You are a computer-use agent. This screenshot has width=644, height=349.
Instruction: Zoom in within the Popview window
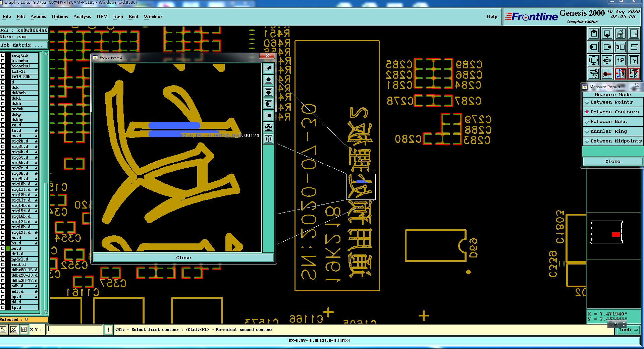tap(268, 127)
